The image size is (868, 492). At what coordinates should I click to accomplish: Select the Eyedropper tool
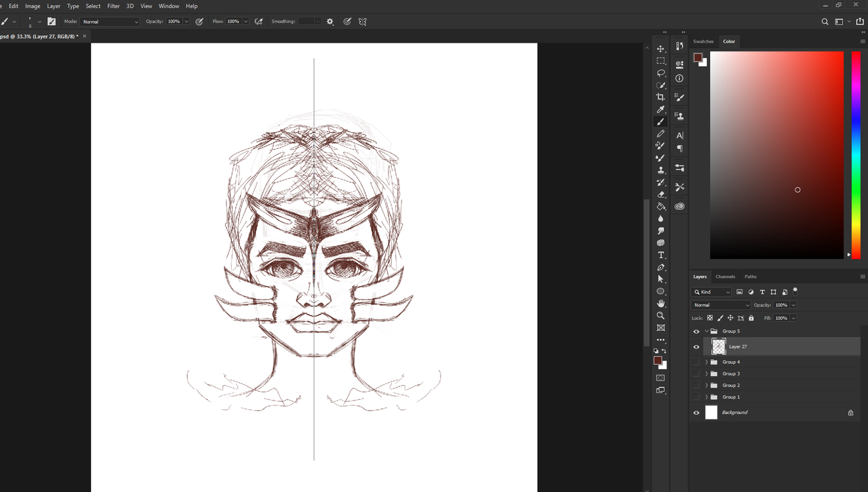[660, 109]
